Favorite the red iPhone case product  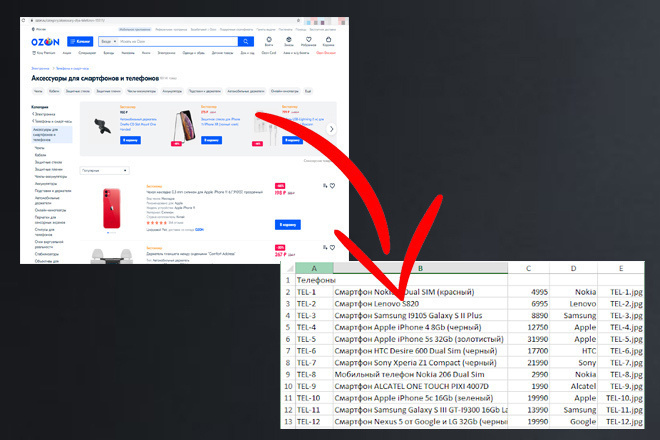(x=332, y=186)
